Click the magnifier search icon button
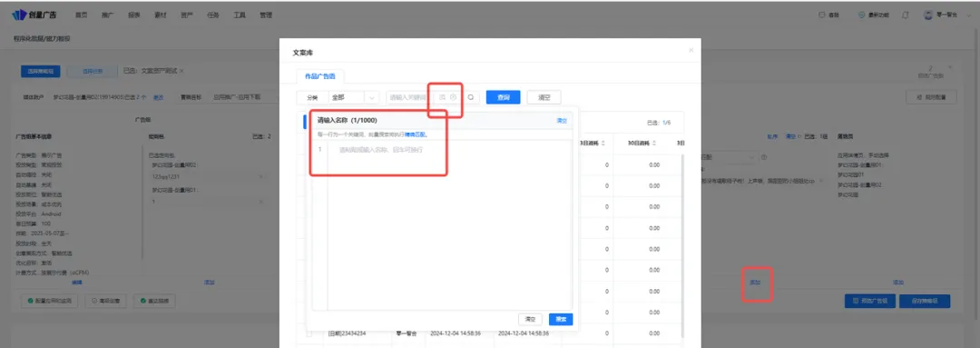Viewport: 980px width, 348px height. [470, 97]
